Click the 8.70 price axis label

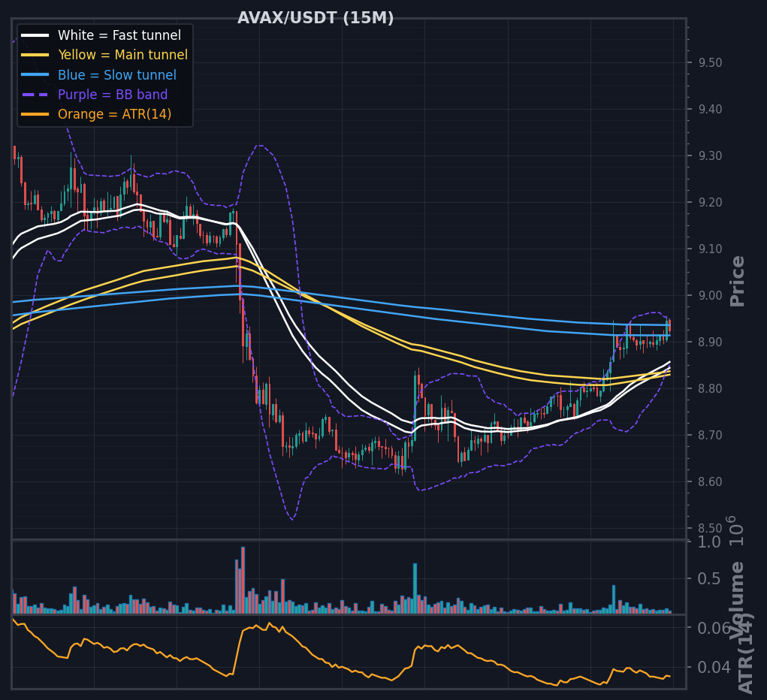click(710, 435)
